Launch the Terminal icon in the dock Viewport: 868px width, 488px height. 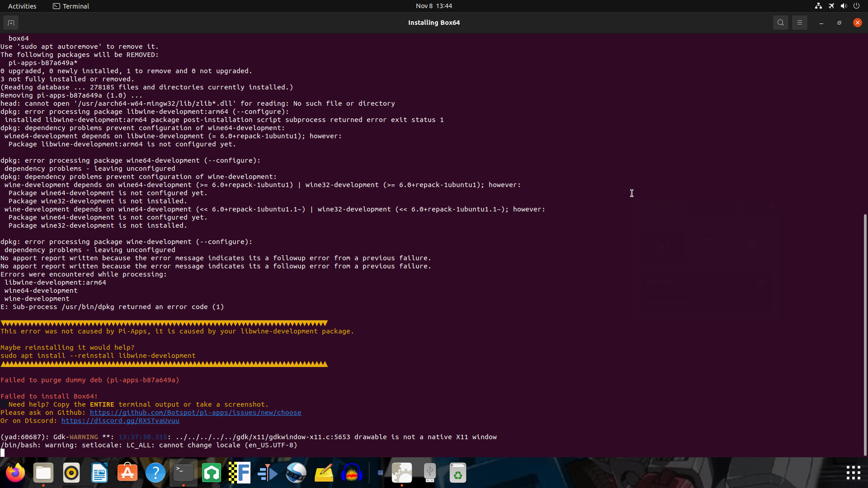(x=183, y=473)
